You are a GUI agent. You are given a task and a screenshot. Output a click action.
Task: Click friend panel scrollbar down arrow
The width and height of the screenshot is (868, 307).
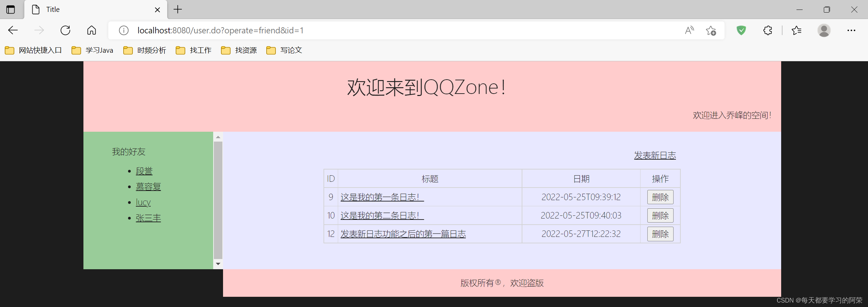[218, 264]
